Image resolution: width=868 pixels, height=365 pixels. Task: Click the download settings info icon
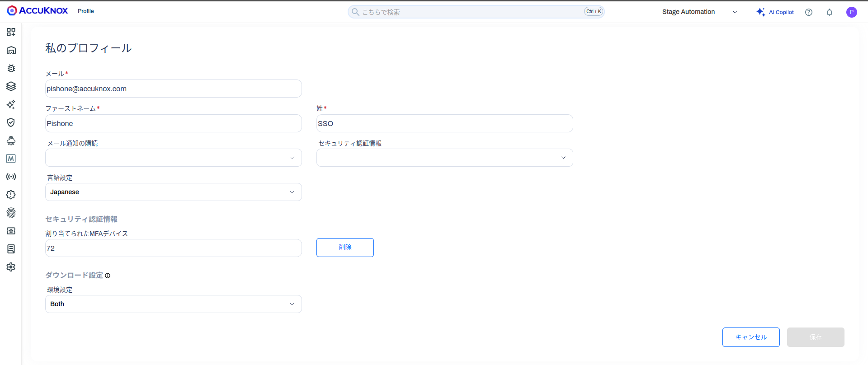108,276
